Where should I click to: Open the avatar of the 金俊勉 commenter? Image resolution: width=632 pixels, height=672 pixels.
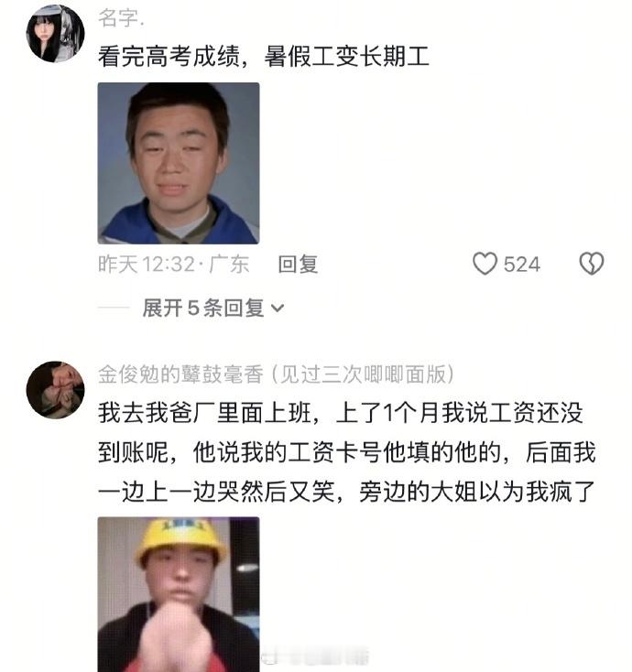pyautogui.click(x=55, y=390)
